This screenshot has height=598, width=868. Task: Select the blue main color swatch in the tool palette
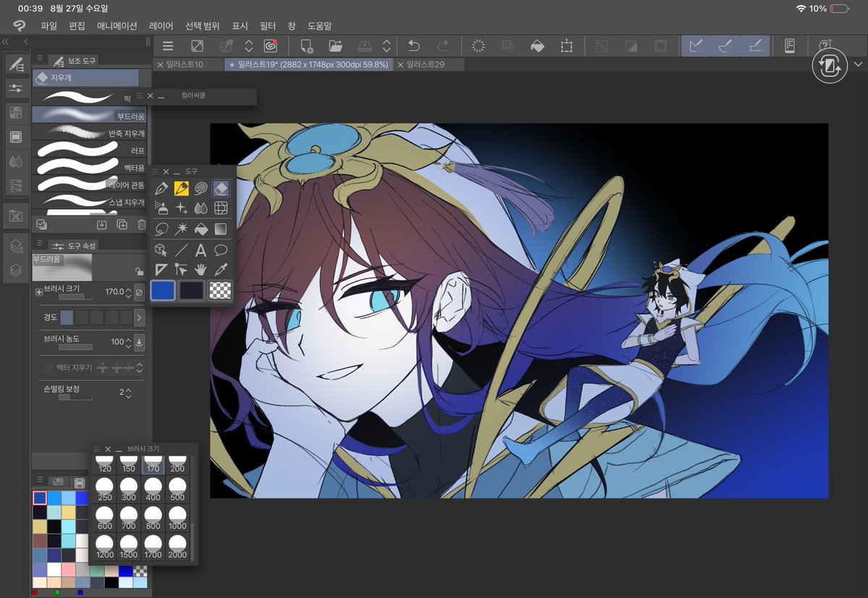point(163,290)
